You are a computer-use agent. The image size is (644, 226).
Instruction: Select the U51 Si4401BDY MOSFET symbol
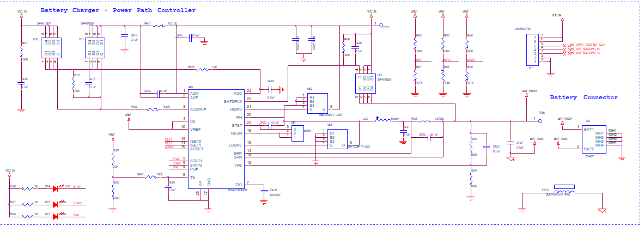point(95,47)
